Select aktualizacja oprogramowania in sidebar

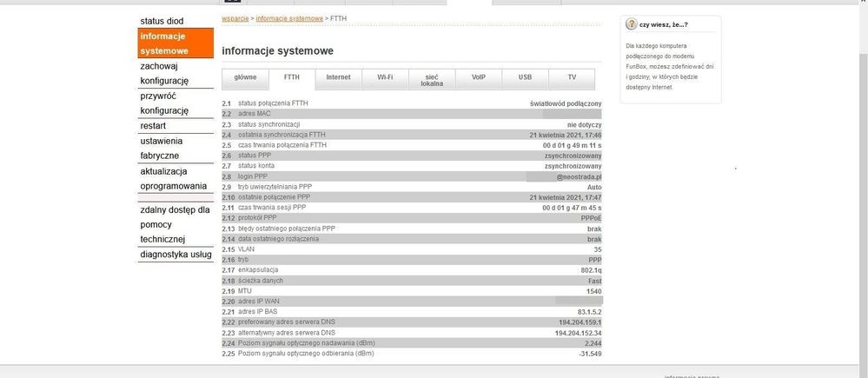pyautogui.click(x=175, y=178)
